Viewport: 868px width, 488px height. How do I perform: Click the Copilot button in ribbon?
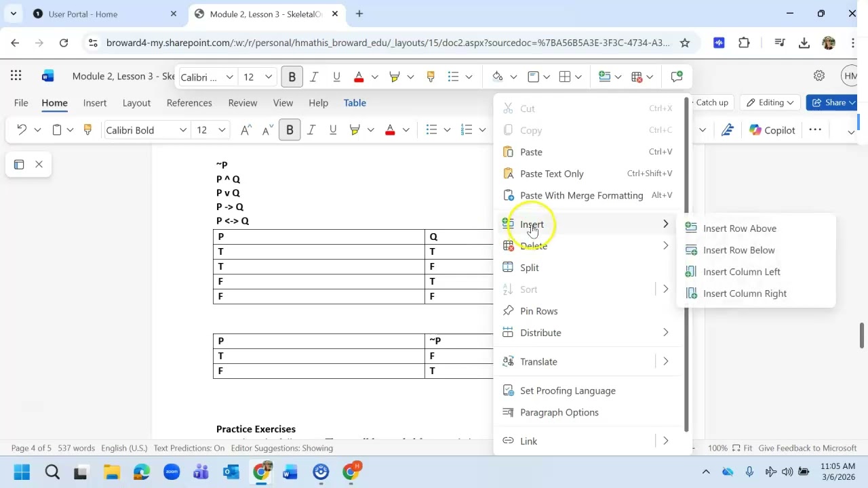pyautogui.click(x=772, y=130)
